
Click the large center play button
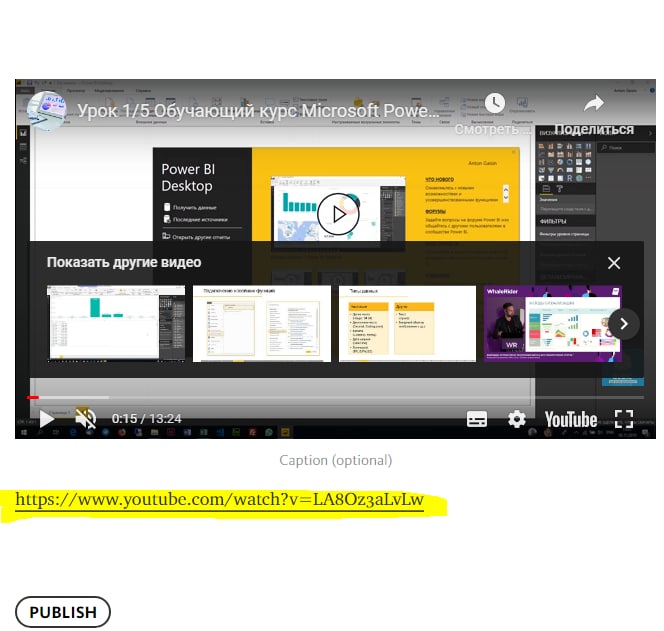[338, 214]
